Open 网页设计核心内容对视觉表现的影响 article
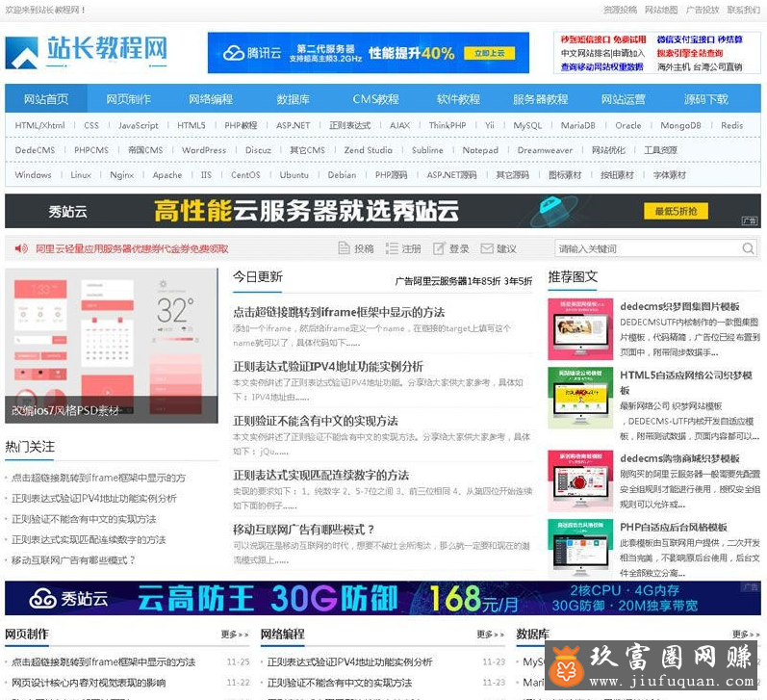This screenshot has width=767, height=700. (89, 683)
